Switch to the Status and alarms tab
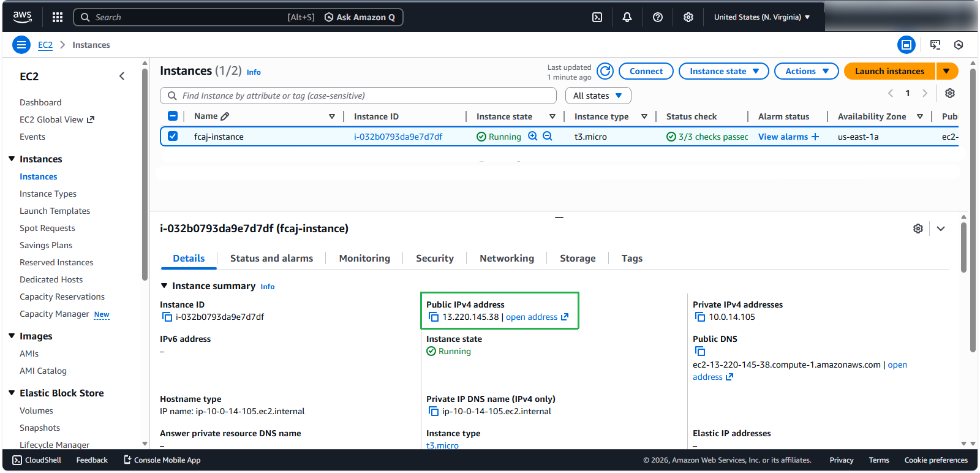The height and width of the screenshot is (473, 980). [271, 259]
